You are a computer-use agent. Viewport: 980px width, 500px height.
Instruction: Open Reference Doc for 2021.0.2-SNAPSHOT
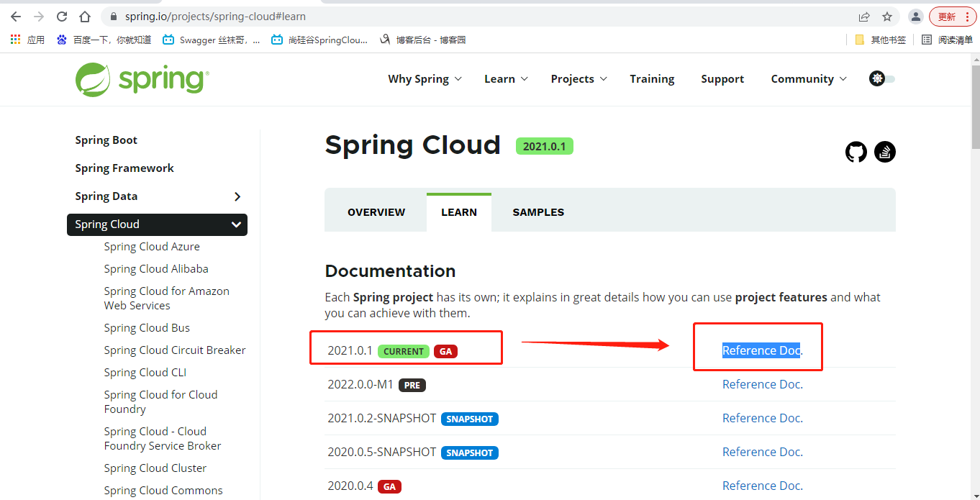tap(762, 418)
